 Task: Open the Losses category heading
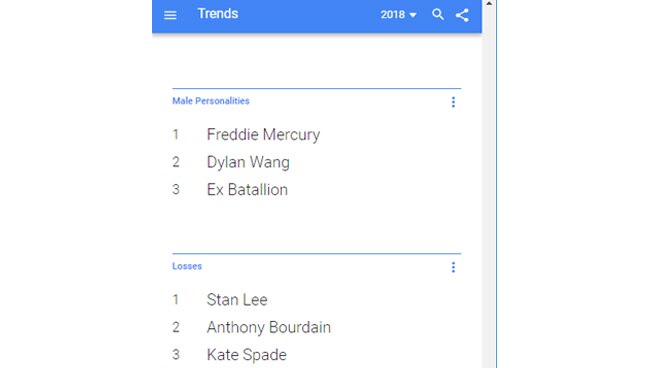pyautogui.click(x=187, y=266)
